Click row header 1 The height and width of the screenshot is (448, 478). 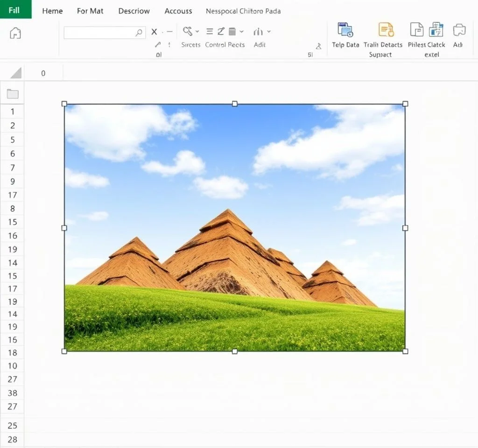click(x=13, y=112)
